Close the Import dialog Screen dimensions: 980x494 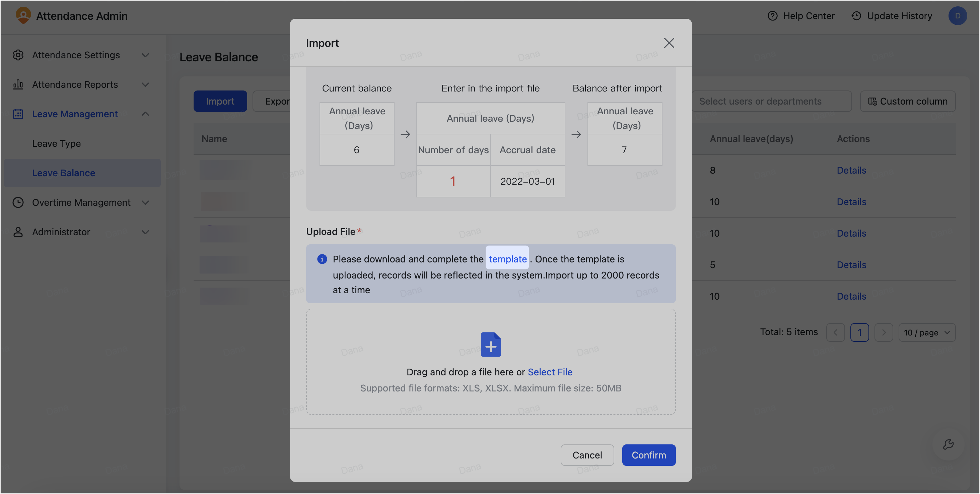pyautogui.click(x=669, y=43)
